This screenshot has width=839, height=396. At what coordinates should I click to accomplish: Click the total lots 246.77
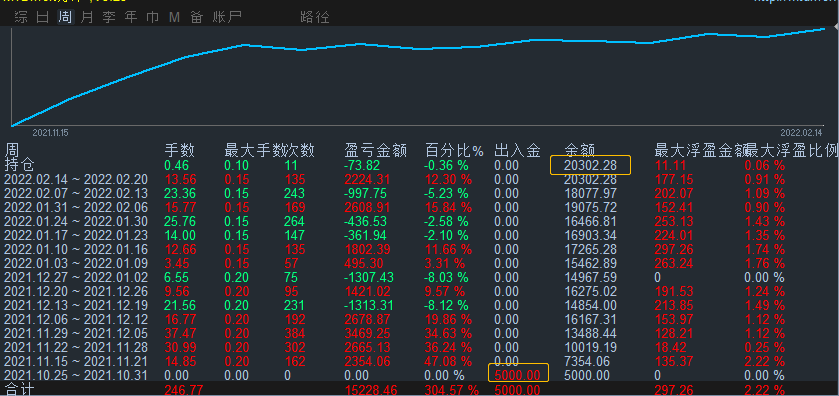[184, 390]
